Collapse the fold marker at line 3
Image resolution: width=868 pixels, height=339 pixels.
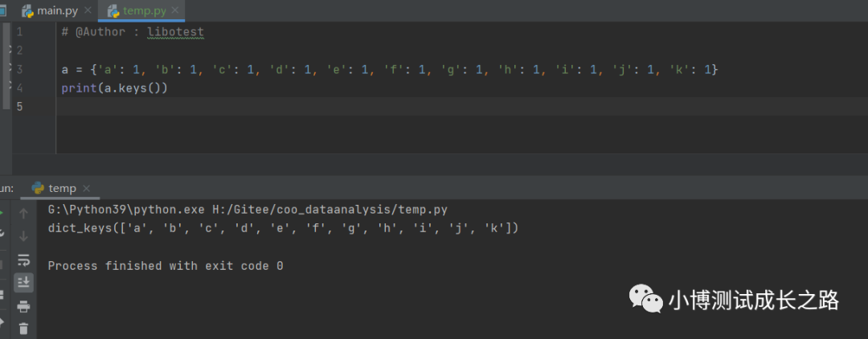pos(10,67)
